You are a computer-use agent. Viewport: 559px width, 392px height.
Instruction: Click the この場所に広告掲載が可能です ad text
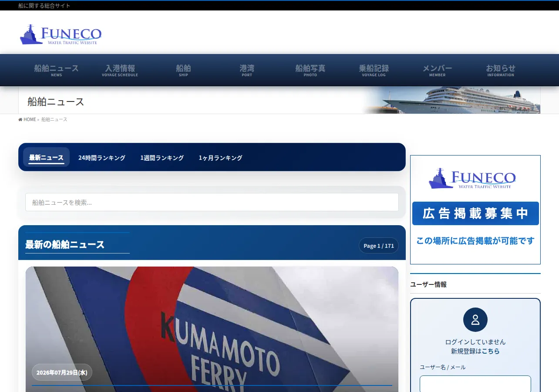click(x=475, y=240)
